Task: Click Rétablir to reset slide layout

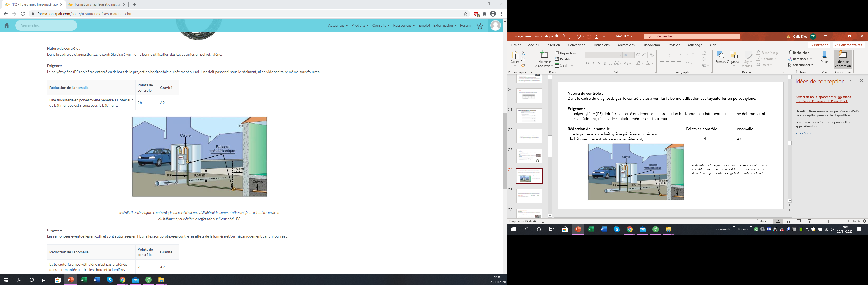Action: tap(563, 59)
